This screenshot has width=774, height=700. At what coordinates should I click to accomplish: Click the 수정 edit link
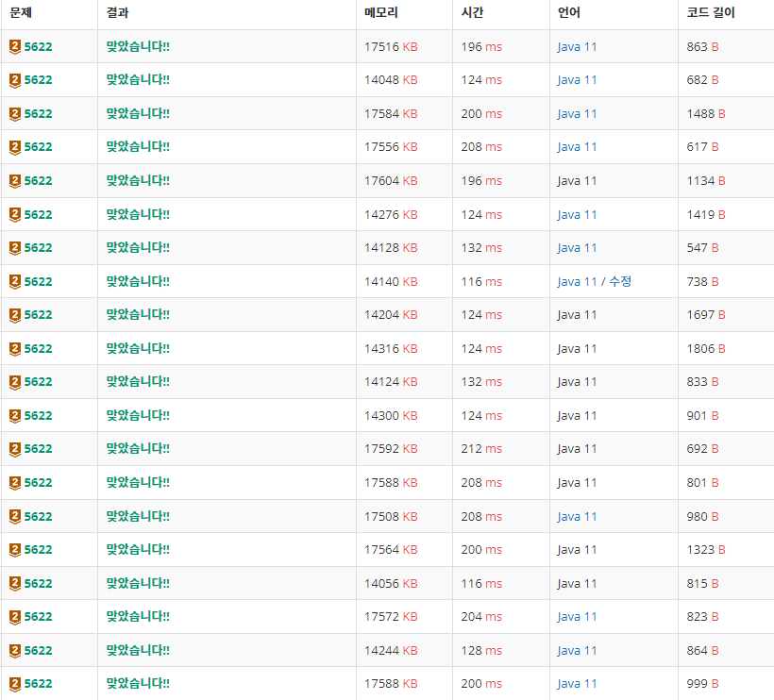620,282
